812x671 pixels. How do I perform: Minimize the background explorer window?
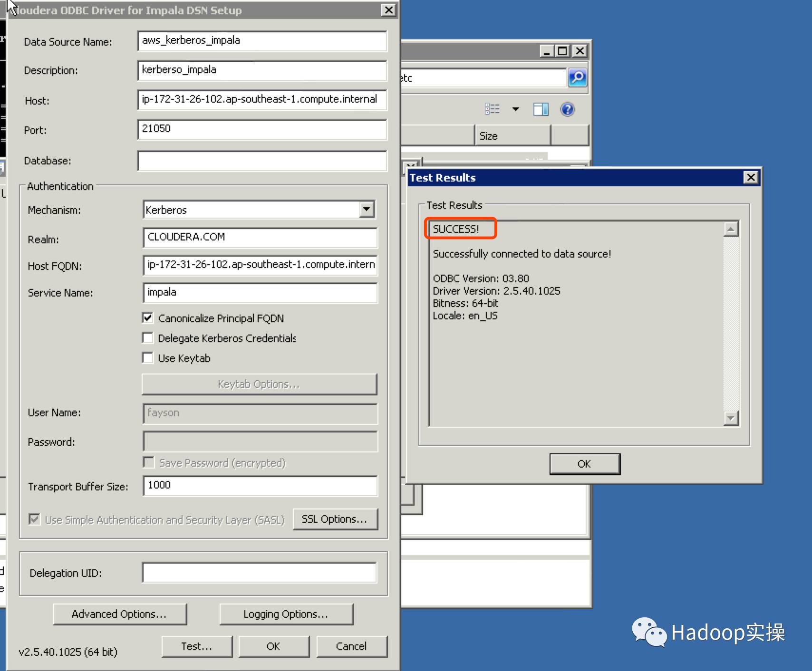coord(547,51)
